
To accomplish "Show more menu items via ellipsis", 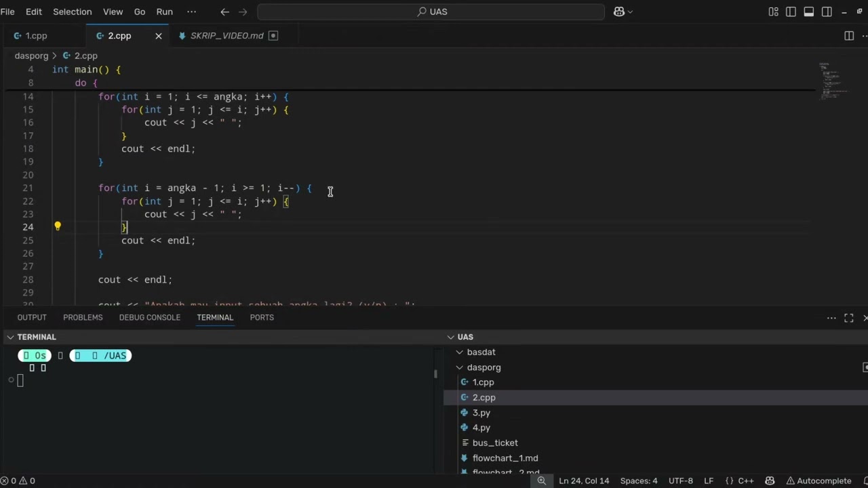I will click(x=191, y=12).
